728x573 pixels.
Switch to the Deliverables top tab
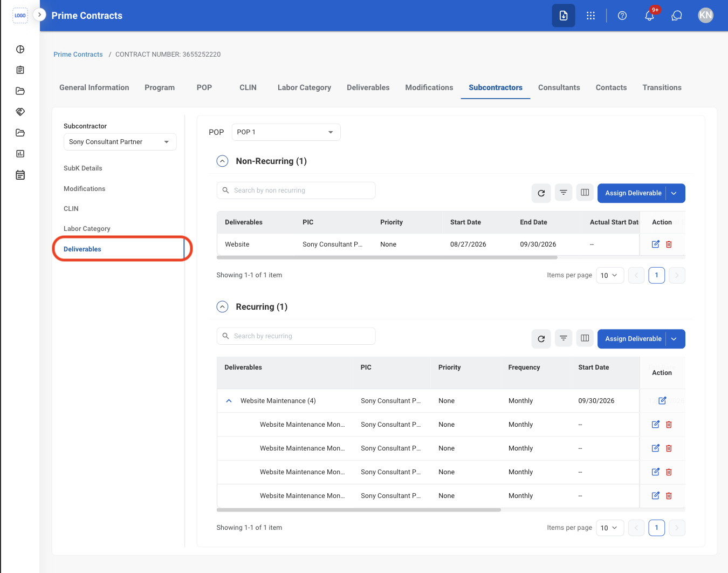pos(368,87)
